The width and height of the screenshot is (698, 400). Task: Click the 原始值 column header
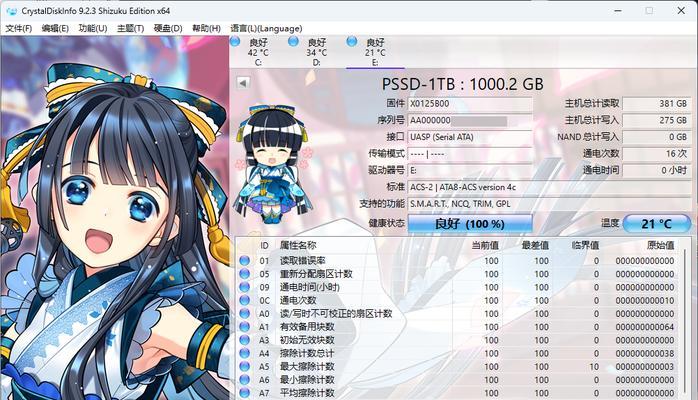(661, 246)
